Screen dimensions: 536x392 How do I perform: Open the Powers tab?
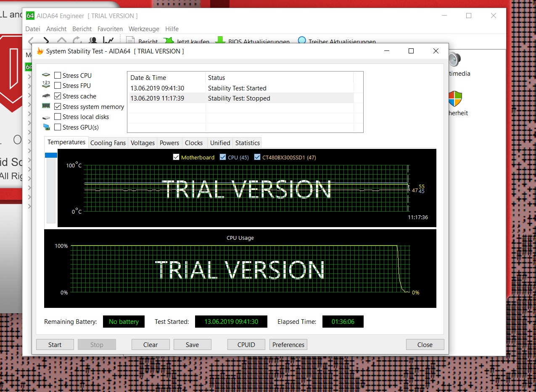pos(169,143)
